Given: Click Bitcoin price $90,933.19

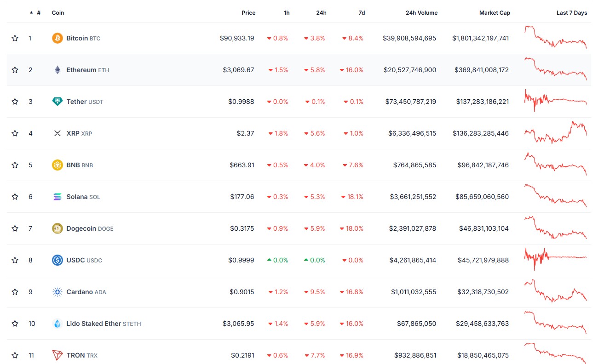Looking at the screenshot, I should click(237, 38).
